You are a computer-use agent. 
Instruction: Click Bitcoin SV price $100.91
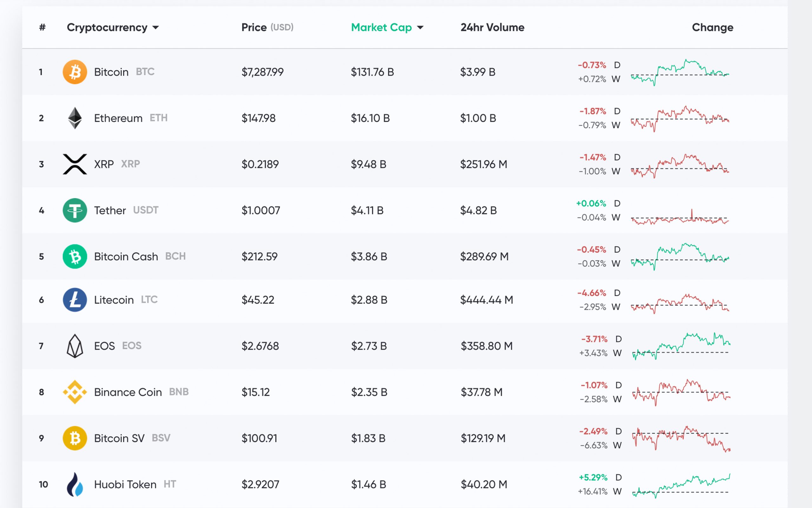[x=259, y=438]
